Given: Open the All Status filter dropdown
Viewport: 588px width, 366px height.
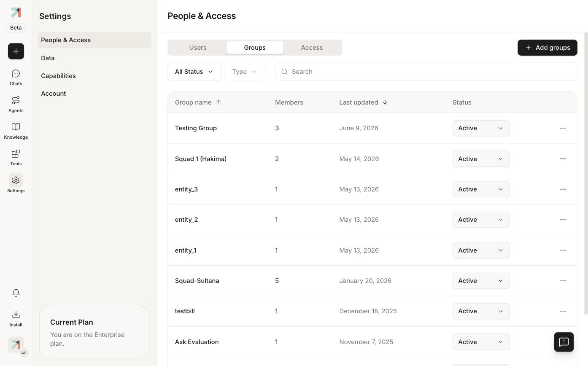Looking at the screenshot, I should 194,72.
